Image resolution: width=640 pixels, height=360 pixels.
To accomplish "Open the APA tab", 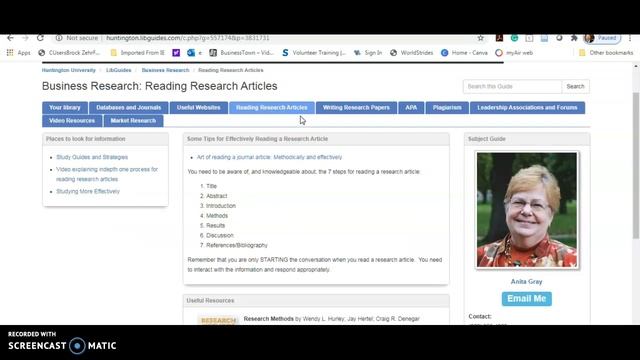I will pos(411,108).
